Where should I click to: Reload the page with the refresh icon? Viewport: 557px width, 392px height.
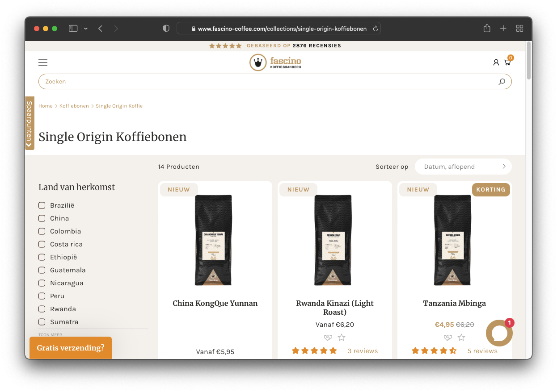point(376,29)
